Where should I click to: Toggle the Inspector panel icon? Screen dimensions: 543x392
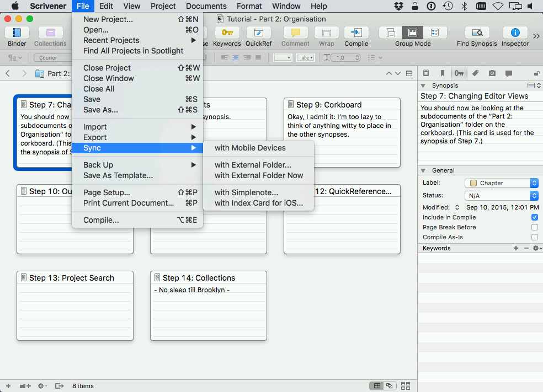click(515, 33)
